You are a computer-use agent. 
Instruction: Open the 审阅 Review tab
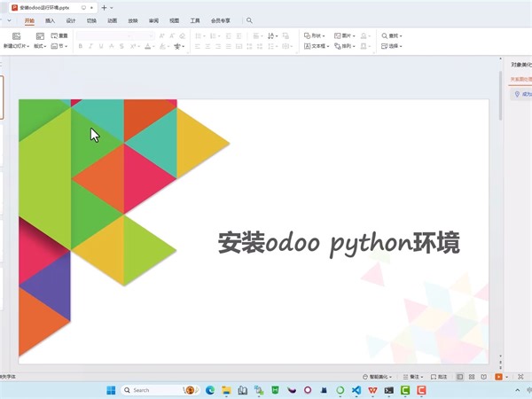(153, 20)
